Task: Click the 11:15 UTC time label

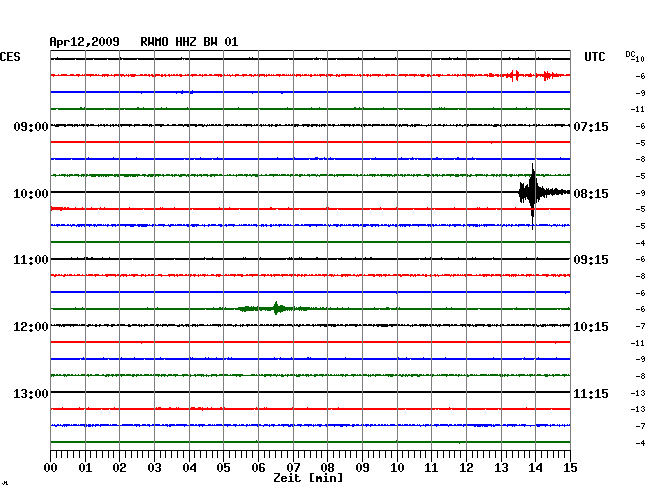Action: coord(591,393)
